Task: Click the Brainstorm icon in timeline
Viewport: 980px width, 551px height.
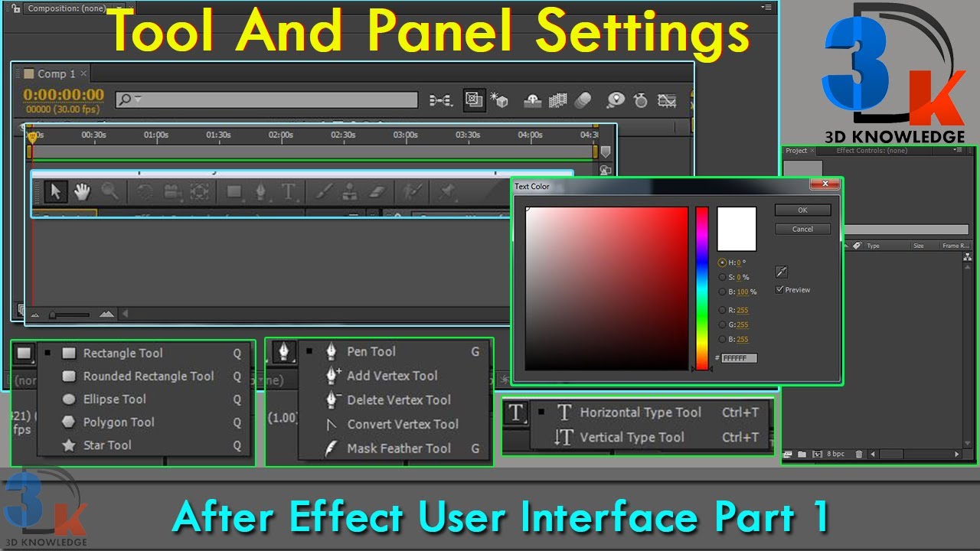Action: click(x=616, y=100)
